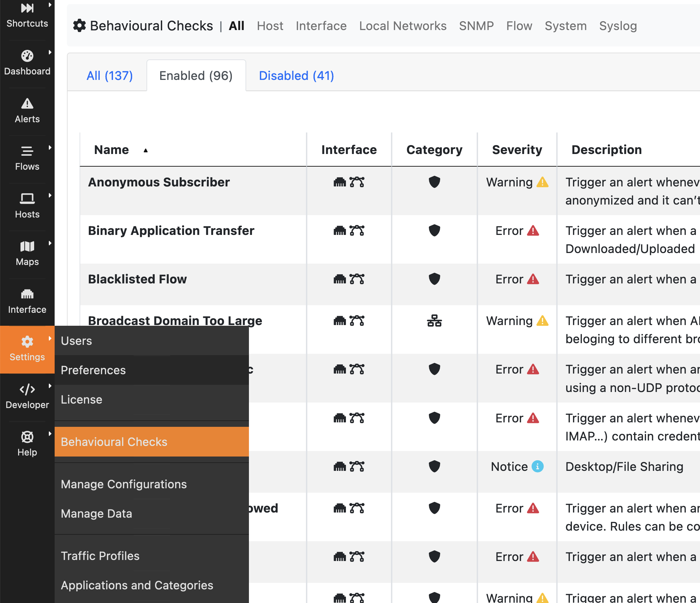Open Maps from the sidebar
Screen dimensions: 700x603
click(27, 253)
